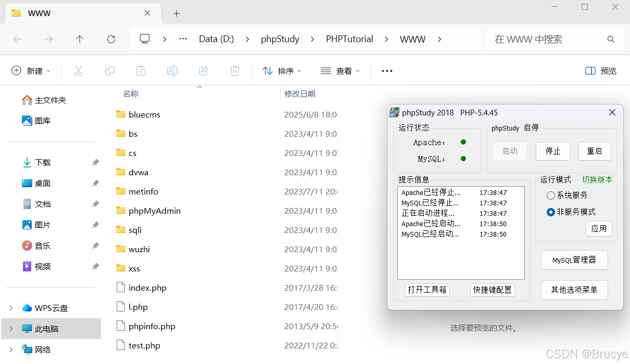
Task: Open 其他选项菜单
Action: click(574, 290)
